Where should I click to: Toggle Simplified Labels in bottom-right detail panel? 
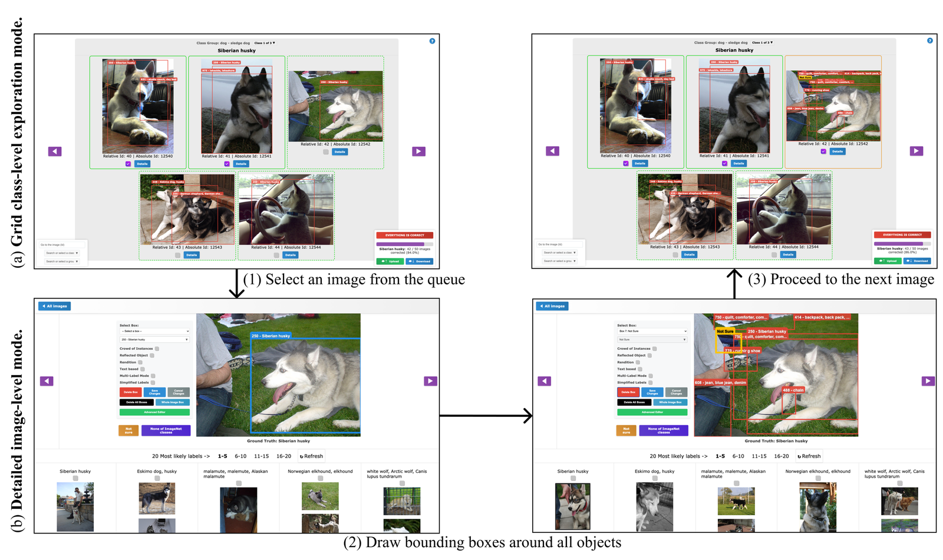(x=651, y=382)
